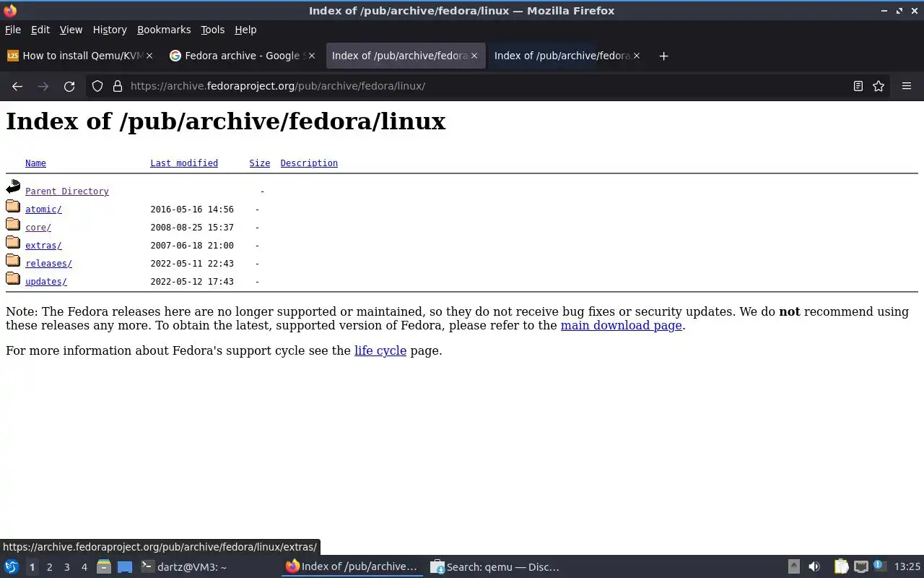Open the LXQt start menu icon
The width and height of the screenshot is (924, 578).
[12, 567]
